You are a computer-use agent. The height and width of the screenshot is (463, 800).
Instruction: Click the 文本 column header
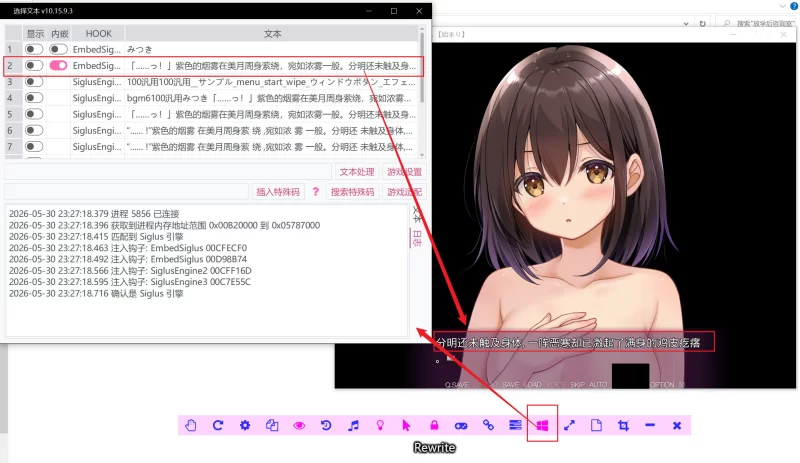(x=272, y=34)
